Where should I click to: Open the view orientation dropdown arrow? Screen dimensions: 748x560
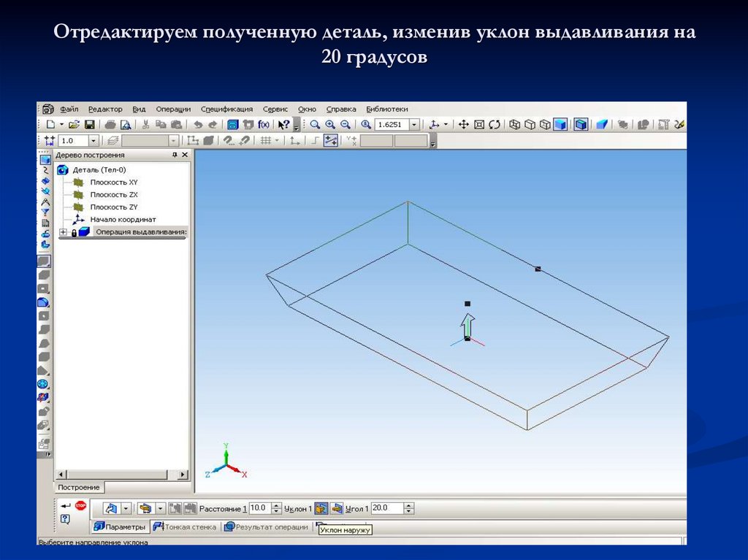(x=446, y=125)
